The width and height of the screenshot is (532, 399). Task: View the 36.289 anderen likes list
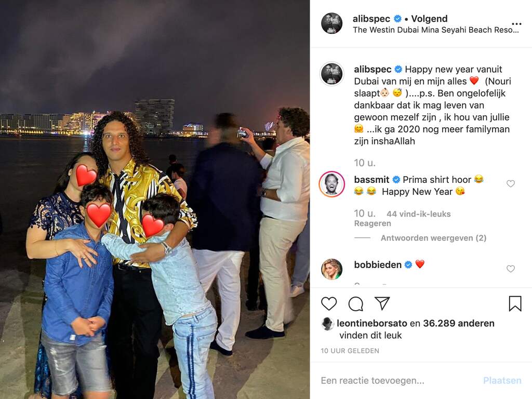pos(458,323)
